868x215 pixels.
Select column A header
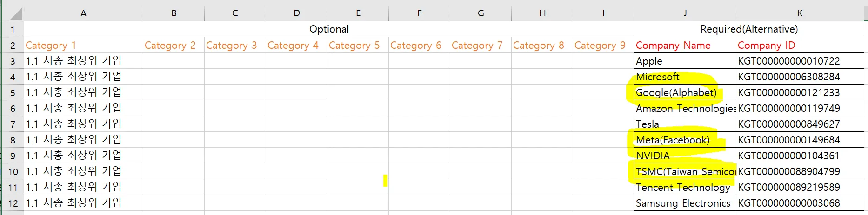[83, 13]
